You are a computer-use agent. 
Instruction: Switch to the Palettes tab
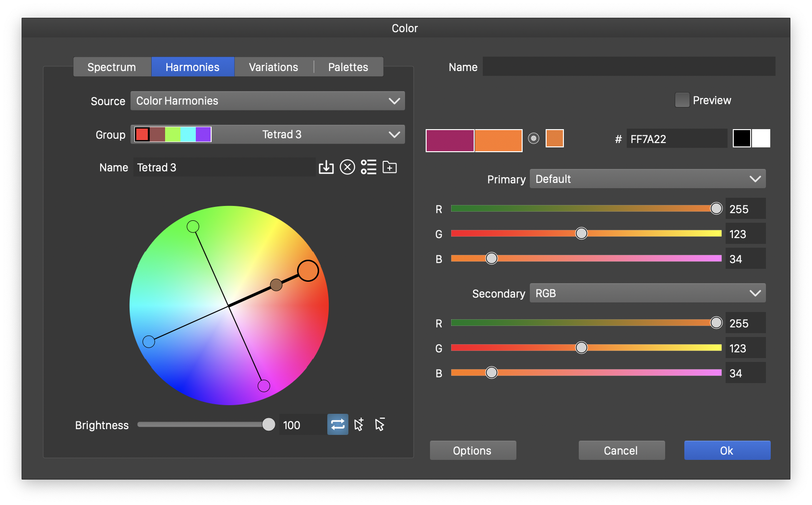348,67
